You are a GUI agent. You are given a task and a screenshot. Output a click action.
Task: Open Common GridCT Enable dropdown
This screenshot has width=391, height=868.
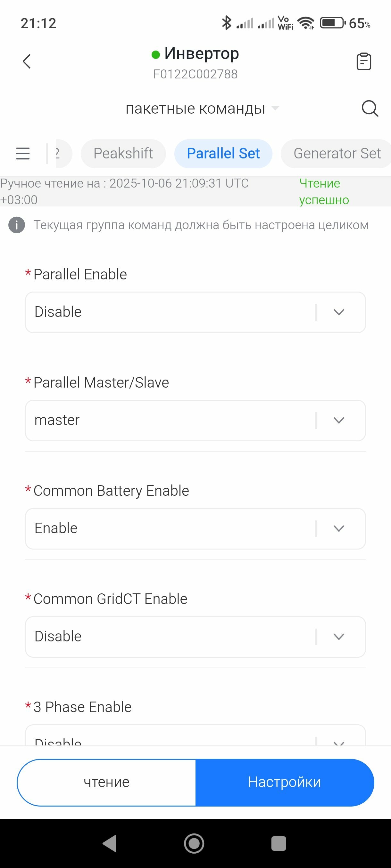click(x=195, y=637)
